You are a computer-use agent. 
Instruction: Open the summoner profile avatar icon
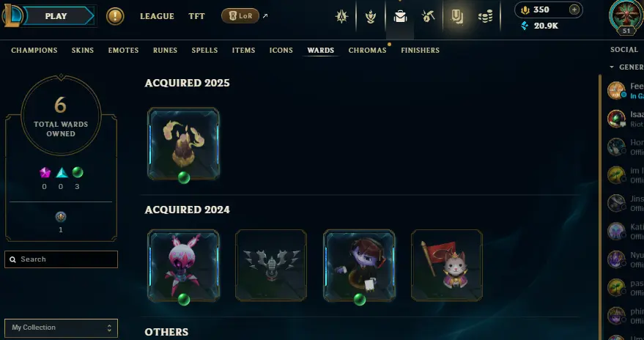tap(626, 16)
